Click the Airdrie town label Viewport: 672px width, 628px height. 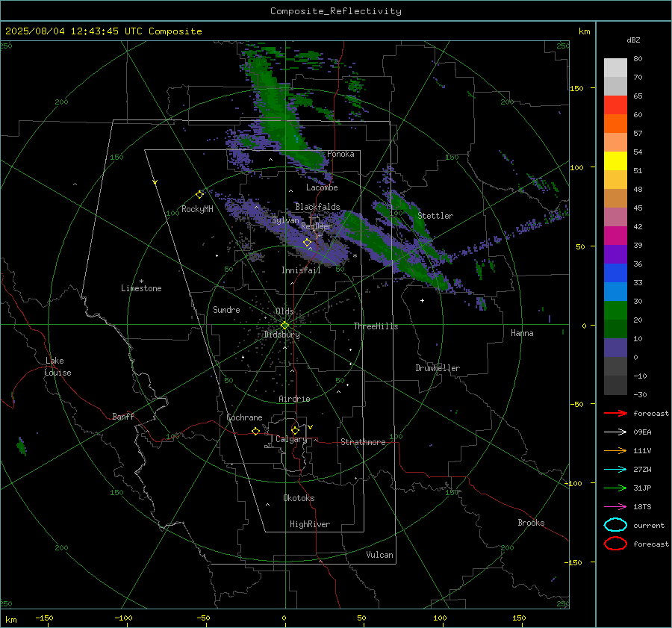[294, 399]
